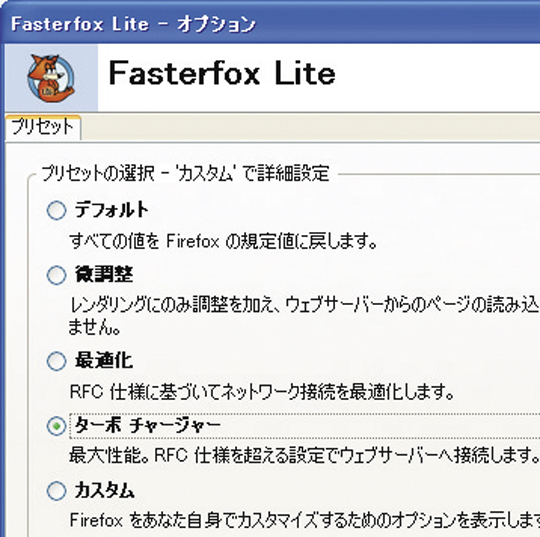This screenshot has height=537, width=540.
Task: Pick the カスタム radio button circle
Action: pyautogui.click(x=56, y=490)
